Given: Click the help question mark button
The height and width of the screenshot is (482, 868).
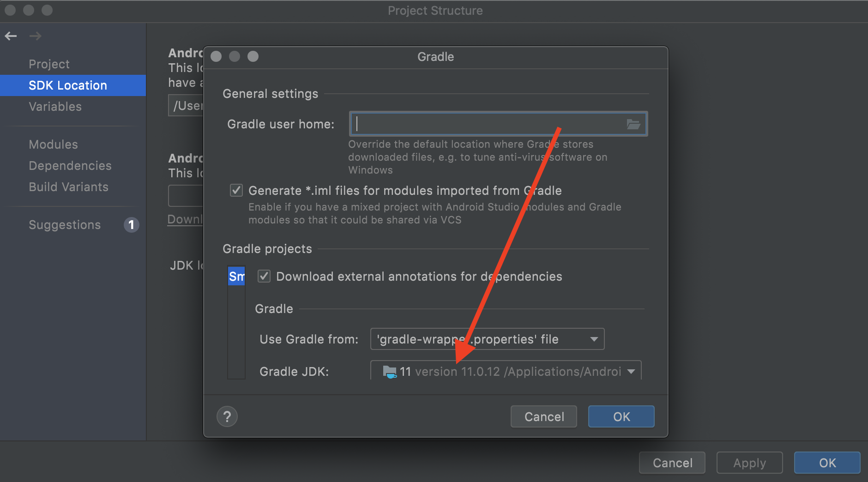Looking at the screenshot, I should (227, 416).
